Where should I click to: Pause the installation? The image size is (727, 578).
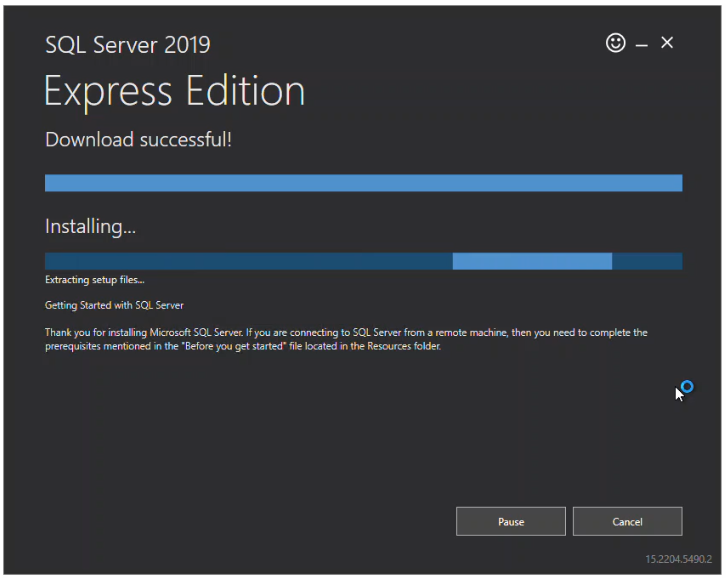(x=510, y=521)
